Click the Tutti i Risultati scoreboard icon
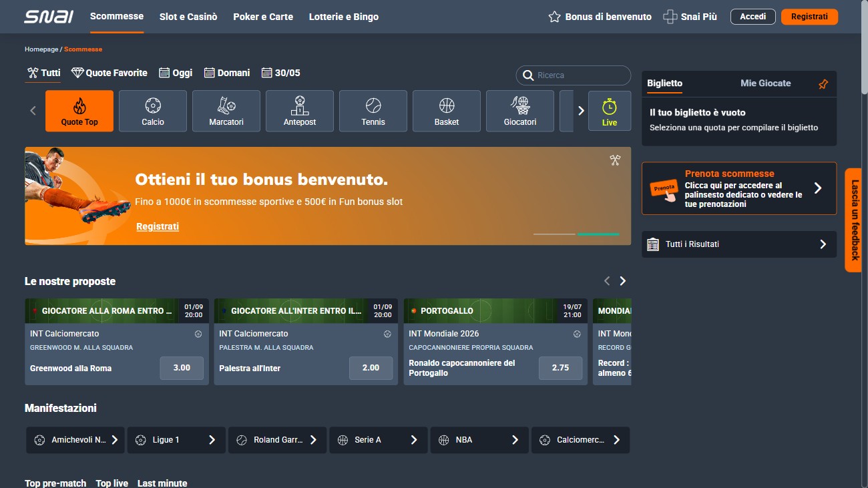 653,244
